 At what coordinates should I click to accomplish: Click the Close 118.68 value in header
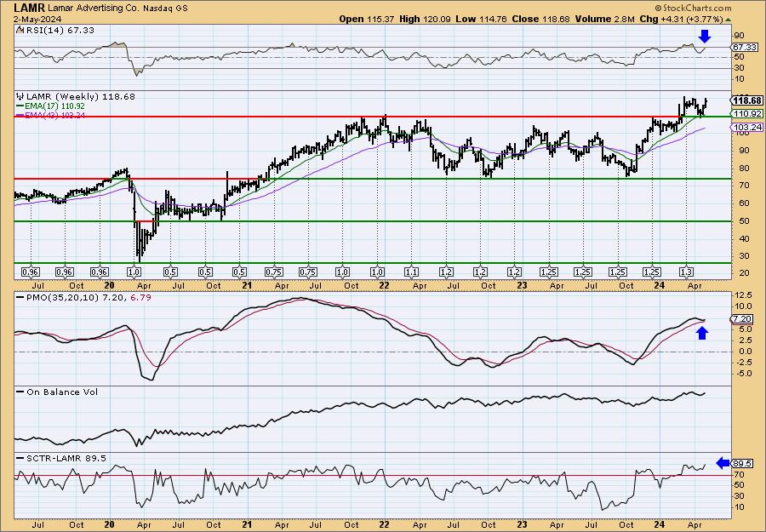(x=540, y=19)
